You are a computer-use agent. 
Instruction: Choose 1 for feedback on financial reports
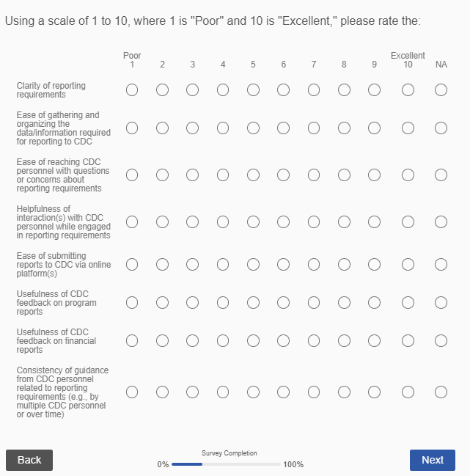click(x=132, y=340)
